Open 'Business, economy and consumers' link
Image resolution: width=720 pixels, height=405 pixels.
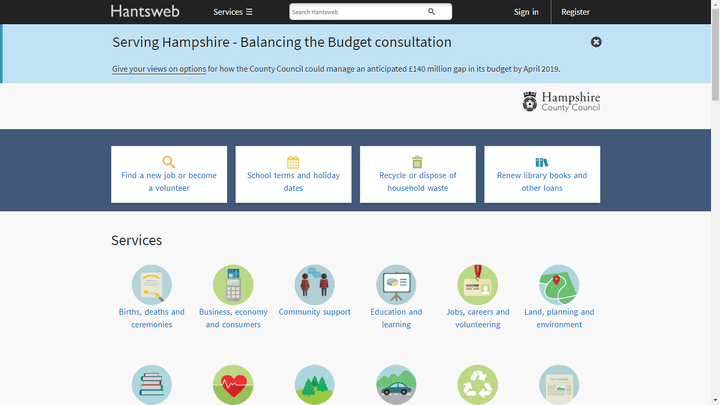tap(233, 318)
